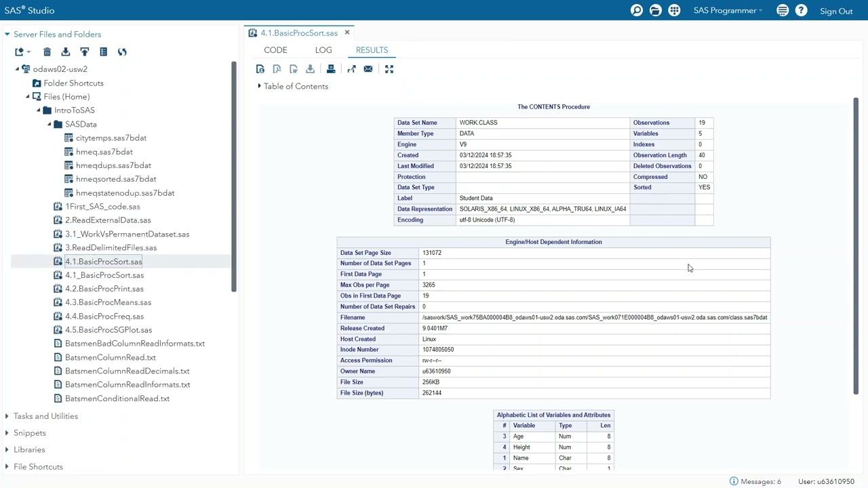Download results as PDF icon

tap(277, 68)
